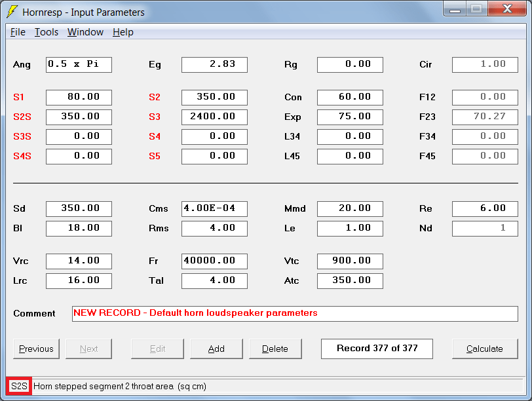Viewport: 532px width, 401px height.
Task: Focus the Cms field showing 4.00E-04
Action: [x=214, y=209]
